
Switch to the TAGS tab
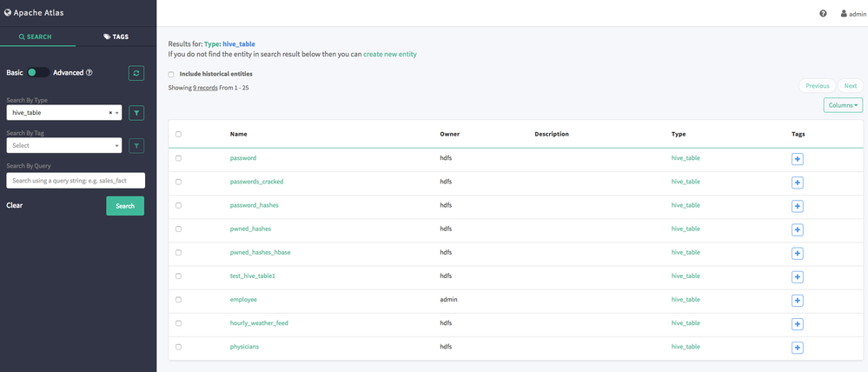(116, 37)
